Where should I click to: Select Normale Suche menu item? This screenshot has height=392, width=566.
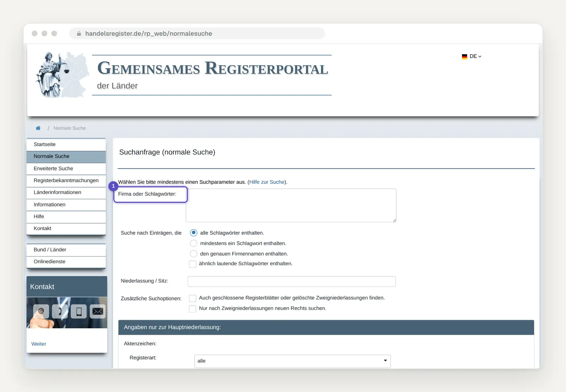[x=66, y=156]
